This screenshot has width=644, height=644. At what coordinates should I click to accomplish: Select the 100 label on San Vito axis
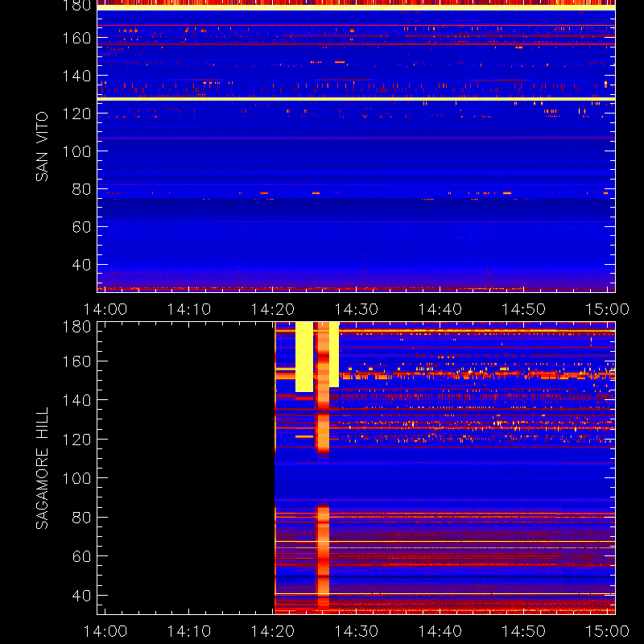point(76,151)
